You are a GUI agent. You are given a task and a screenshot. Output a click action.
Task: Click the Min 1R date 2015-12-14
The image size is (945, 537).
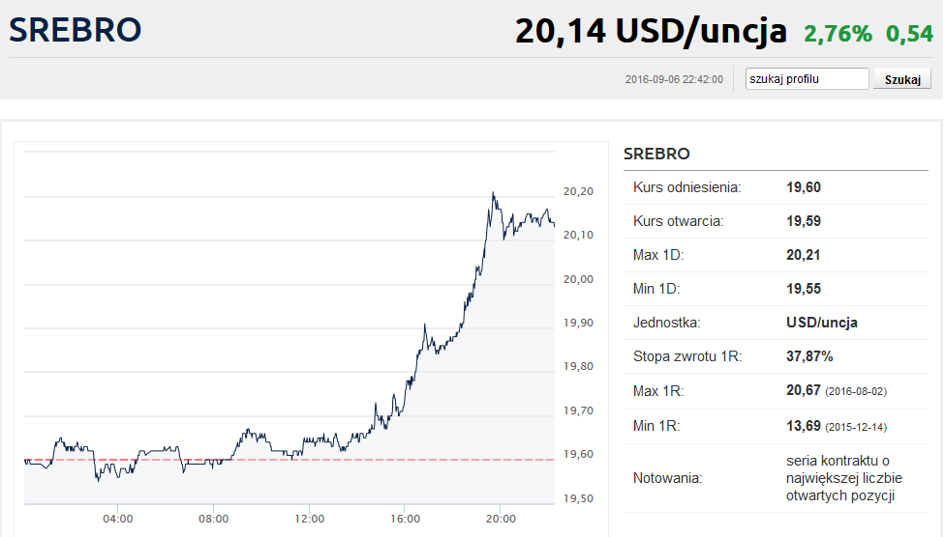(x=856, y=427)
